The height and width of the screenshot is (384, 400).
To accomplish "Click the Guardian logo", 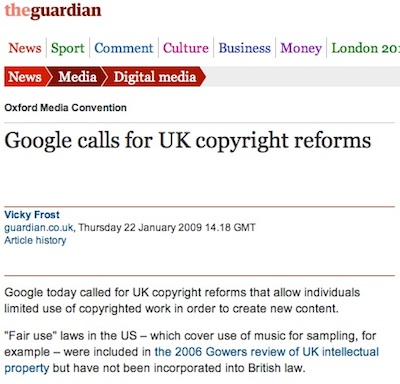I will click(x=53, y=10).
